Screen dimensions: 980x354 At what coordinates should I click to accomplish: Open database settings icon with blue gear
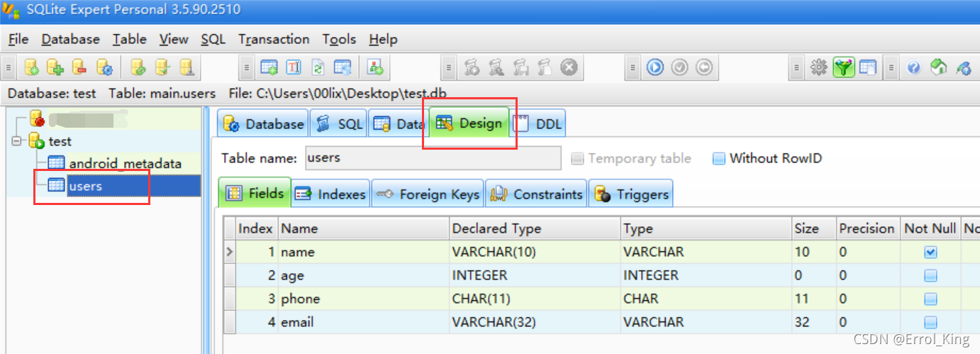(x=104, y=67)
